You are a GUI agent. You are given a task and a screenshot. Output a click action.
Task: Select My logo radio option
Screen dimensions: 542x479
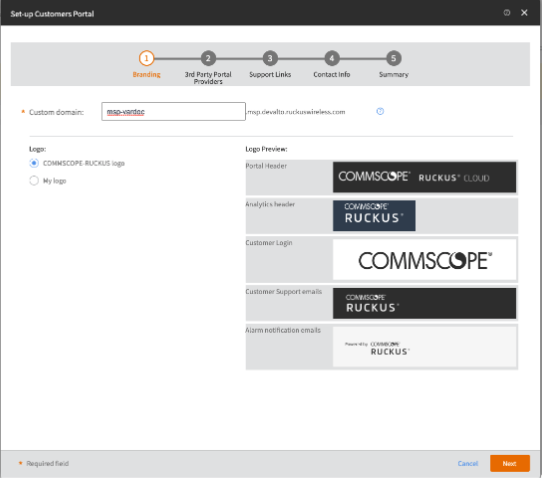tap(34, 180)
